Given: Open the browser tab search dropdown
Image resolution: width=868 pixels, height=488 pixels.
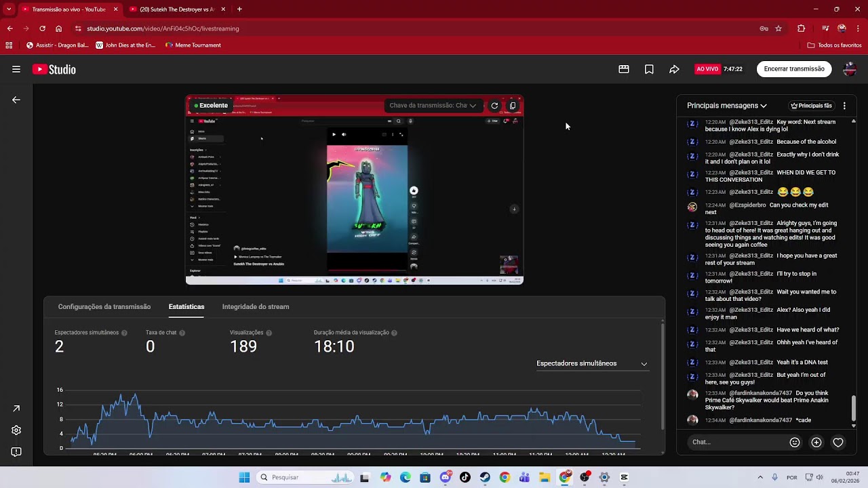Looking at the screenshot, I should click(x=9, y=9).
